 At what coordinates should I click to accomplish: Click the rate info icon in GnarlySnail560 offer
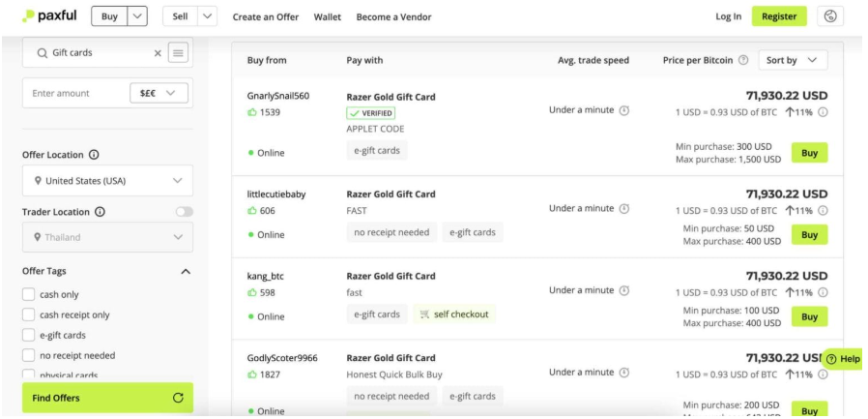pos(823,112)
